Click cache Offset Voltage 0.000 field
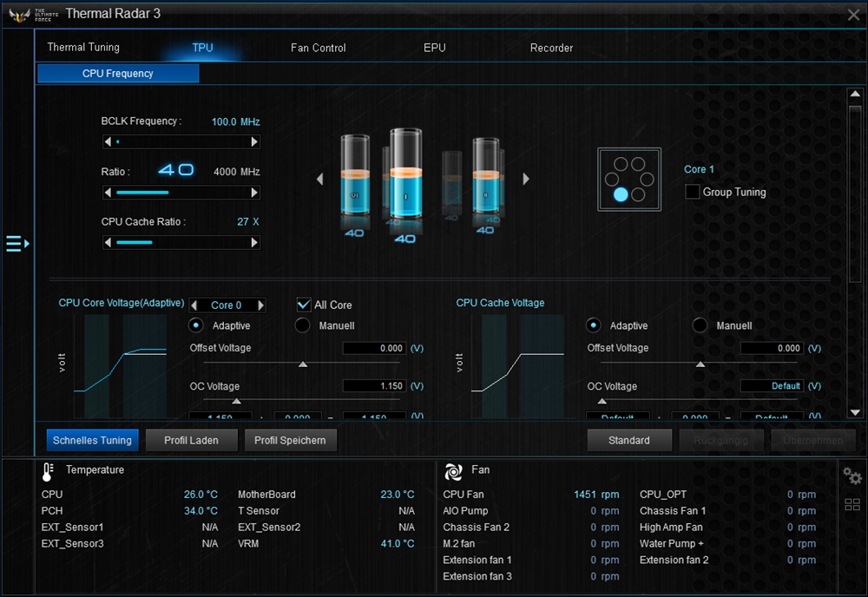 point(773,348)
